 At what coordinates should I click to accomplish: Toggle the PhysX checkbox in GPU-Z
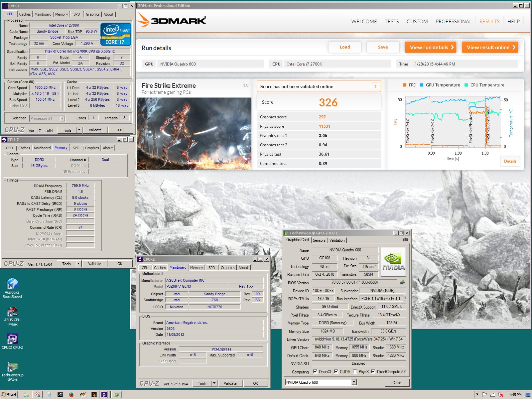[x=355, y=372]
